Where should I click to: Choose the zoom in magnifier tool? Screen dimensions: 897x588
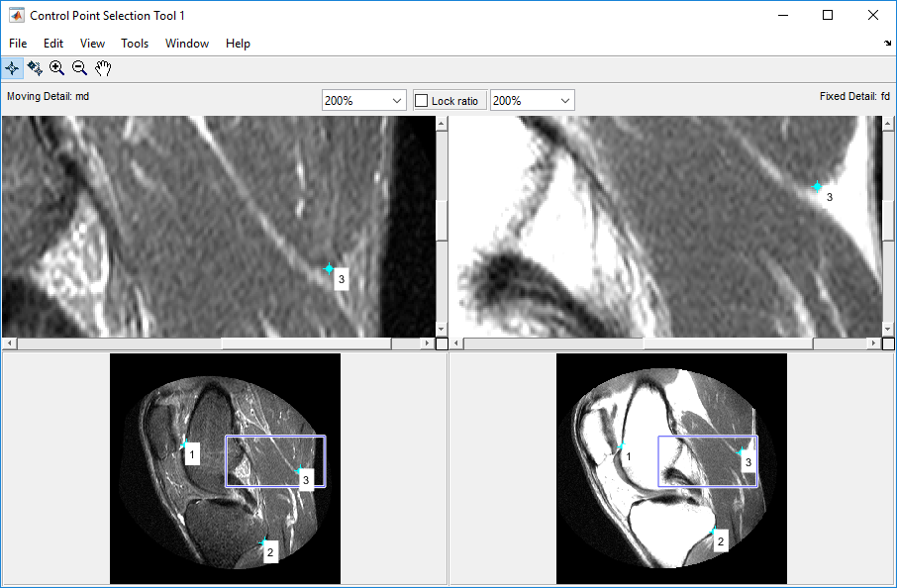pyautogui.click(x=56, y=68)
